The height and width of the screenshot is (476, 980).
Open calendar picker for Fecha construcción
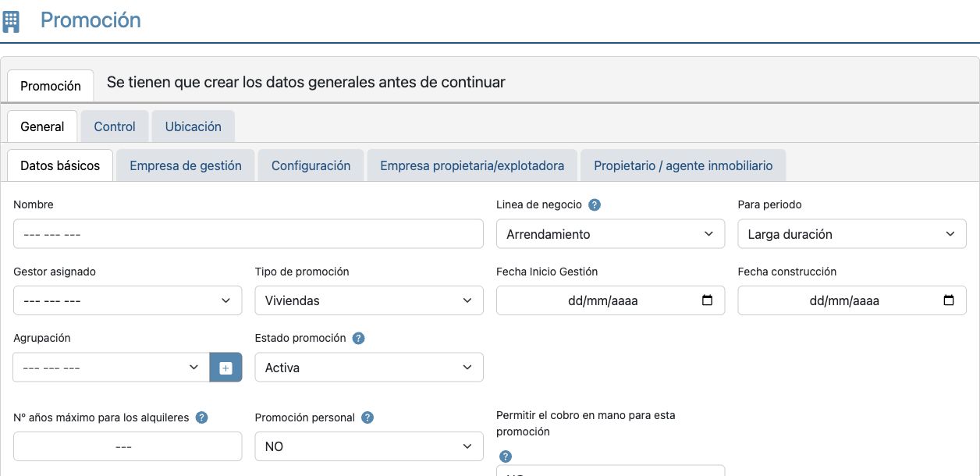[x=949, y=300]
